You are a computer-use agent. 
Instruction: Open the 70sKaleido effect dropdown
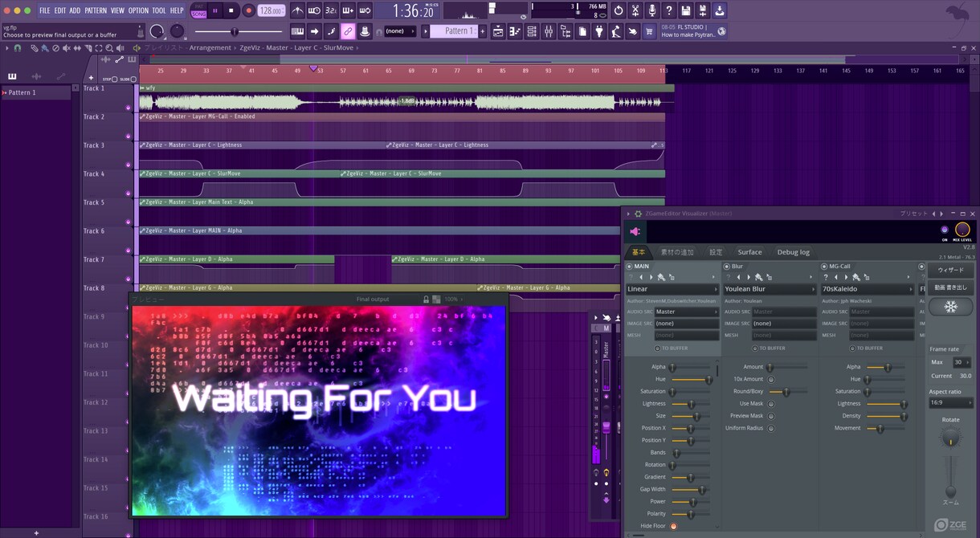(x=867, y=289)
